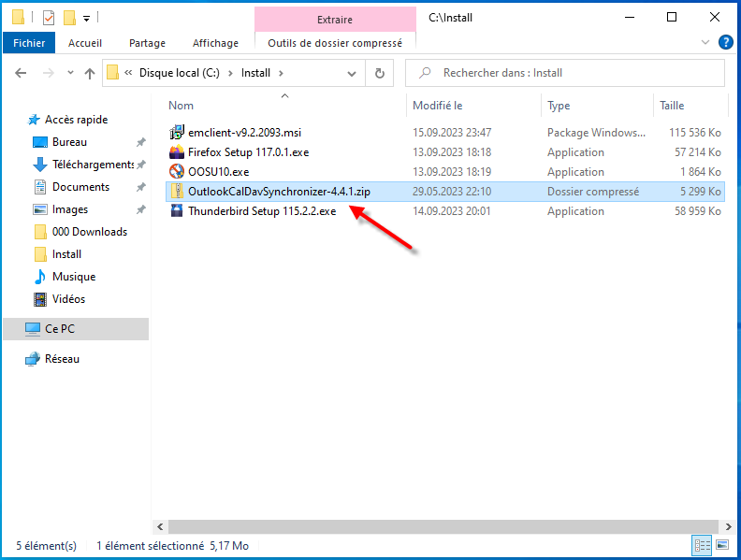Click the Package Windows... type cell

596,133
